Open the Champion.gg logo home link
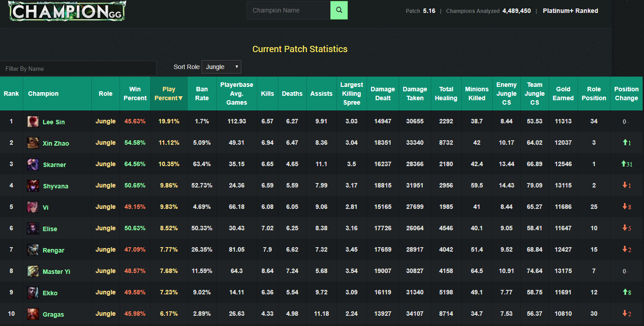The image size is (644, 326). [x=67, y=11]
